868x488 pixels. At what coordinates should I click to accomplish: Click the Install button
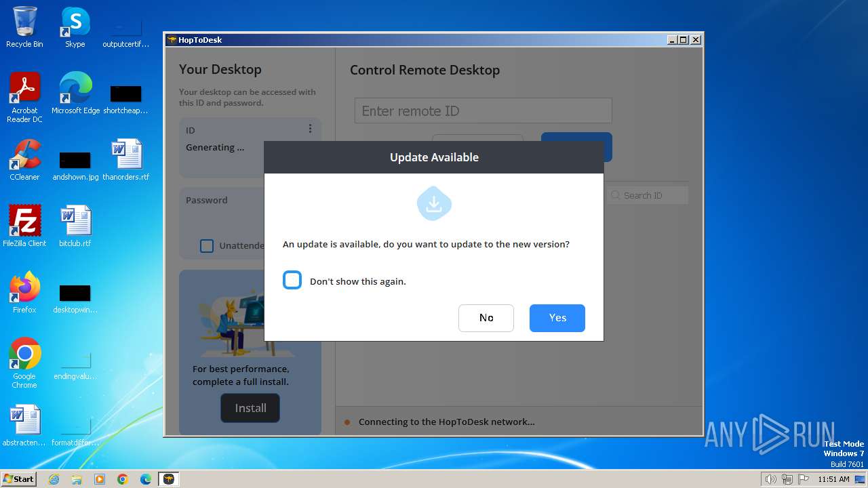click(250, 408)
